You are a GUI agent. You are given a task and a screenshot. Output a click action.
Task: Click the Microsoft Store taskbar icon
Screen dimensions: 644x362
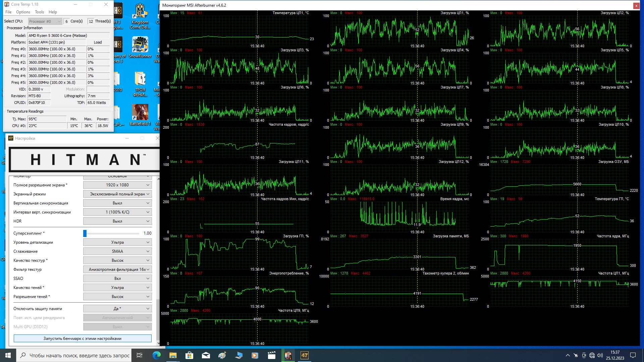189,355
